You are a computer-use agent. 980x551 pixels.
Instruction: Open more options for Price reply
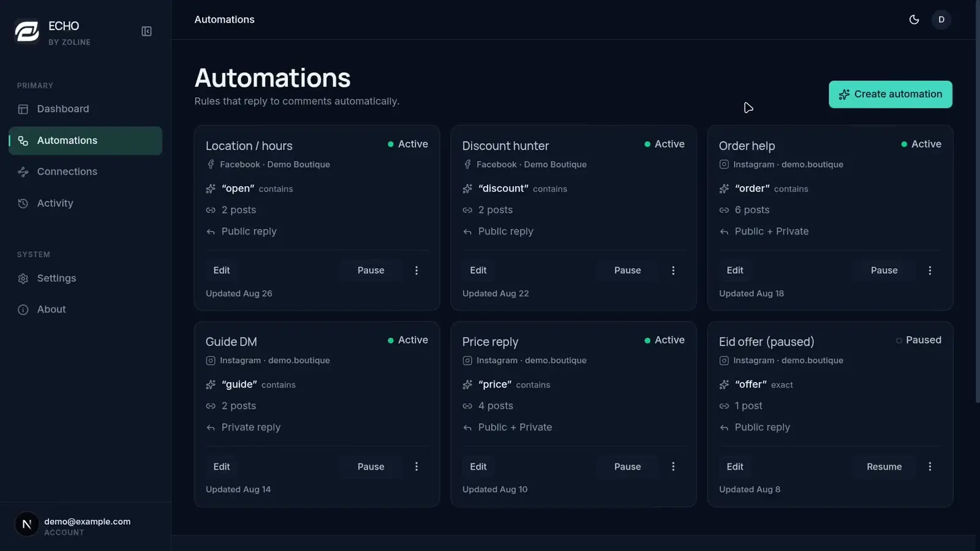[x=673, y=467]
